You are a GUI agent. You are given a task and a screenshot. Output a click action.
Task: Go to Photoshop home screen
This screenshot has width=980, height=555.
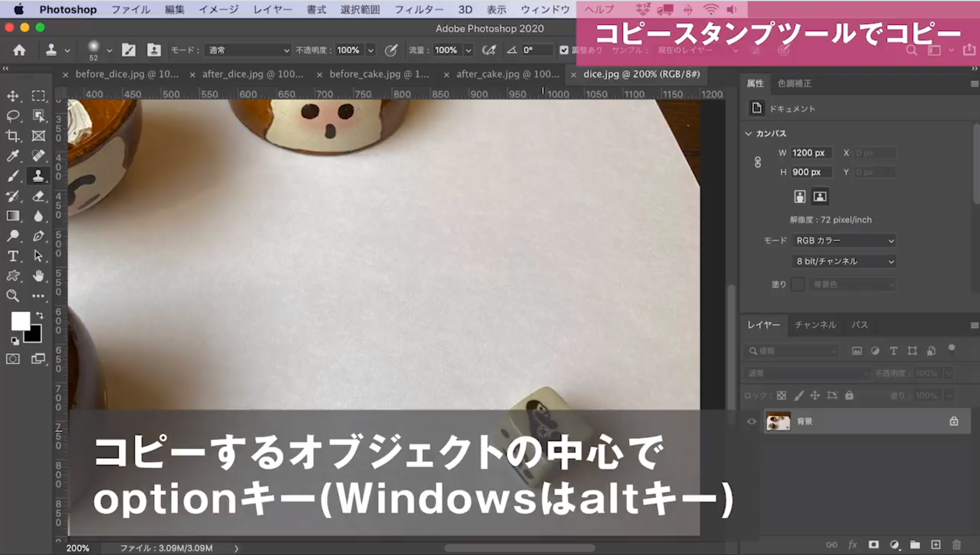[x=19, y=50]
